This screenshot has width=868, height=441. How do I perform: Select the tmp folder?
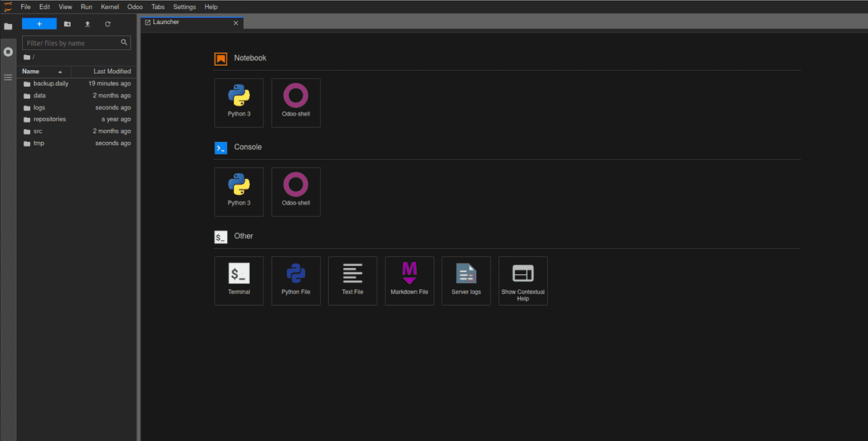tap(76, 143)
